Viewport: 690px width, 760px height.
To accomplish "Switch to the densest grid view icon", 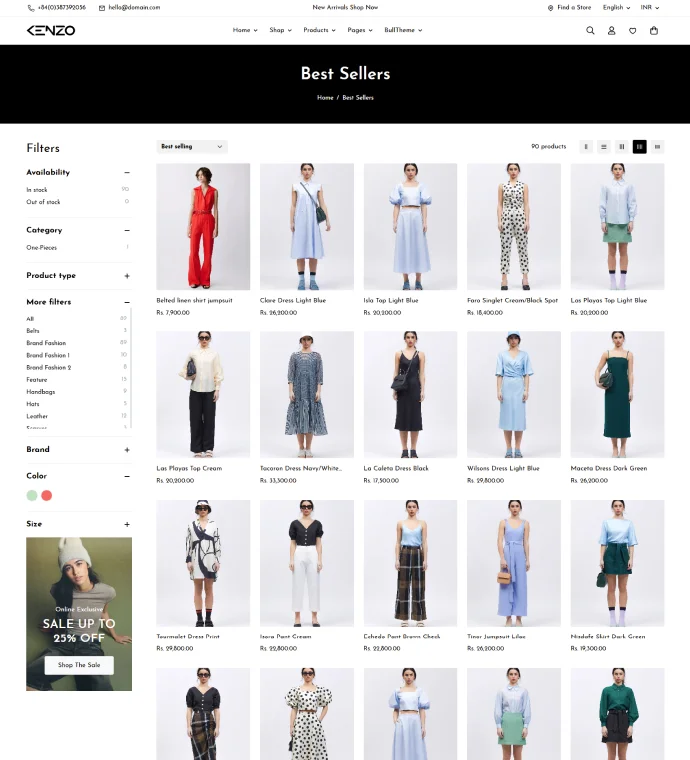I will (658, 146).
